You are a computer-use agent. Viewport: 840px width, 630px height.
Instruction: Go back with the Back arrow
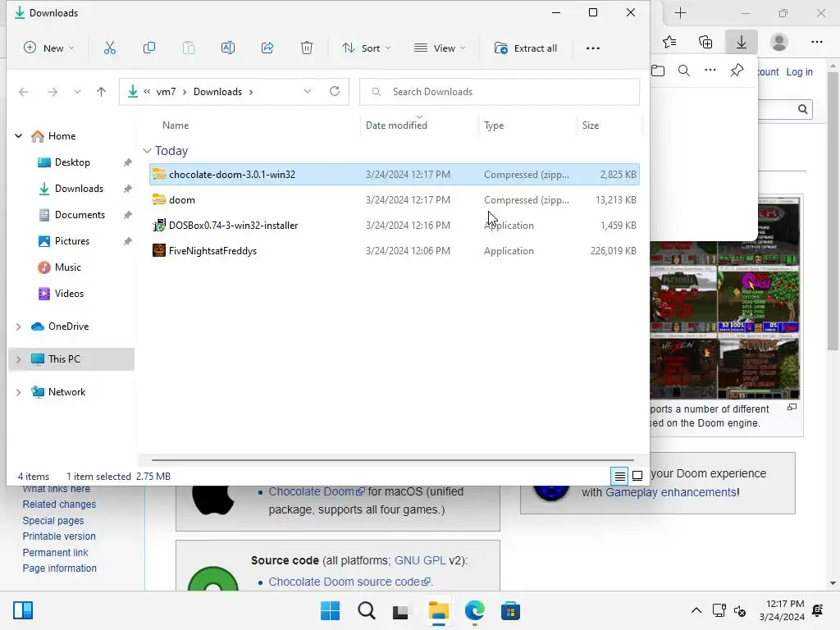[x=24, y=92]
